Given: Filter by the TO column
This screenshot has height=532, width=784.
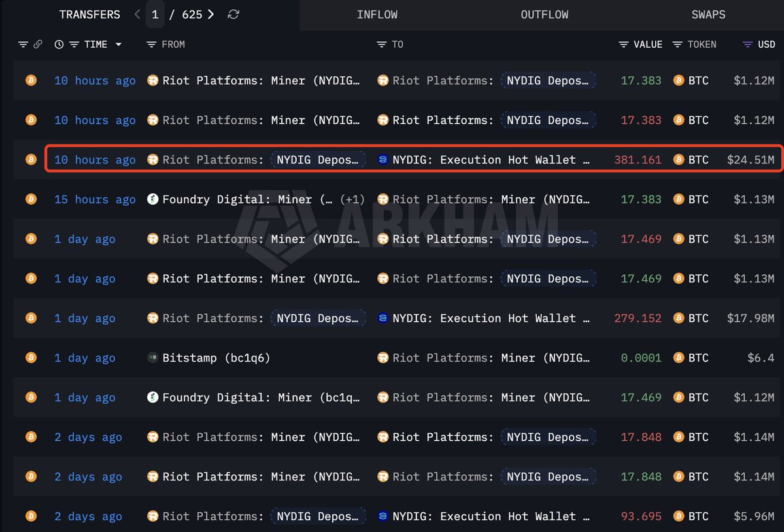Looking at the screenshot, I should (x=381, y=44).
